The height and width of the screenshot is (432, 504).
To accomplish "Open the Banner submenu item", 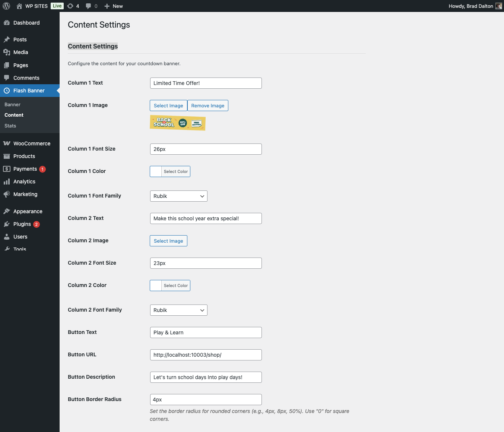I will 12,105.
